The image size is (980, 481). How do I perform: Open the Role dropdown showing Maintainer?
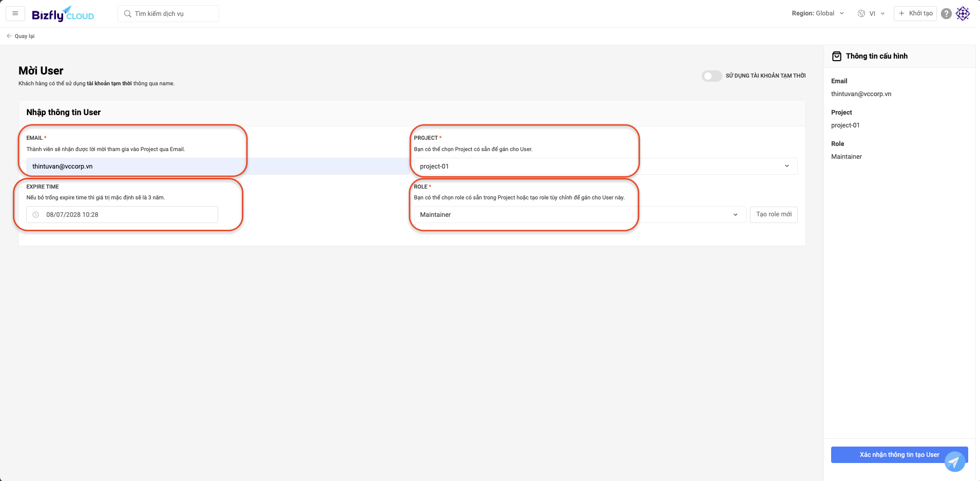tap(580, 215)
